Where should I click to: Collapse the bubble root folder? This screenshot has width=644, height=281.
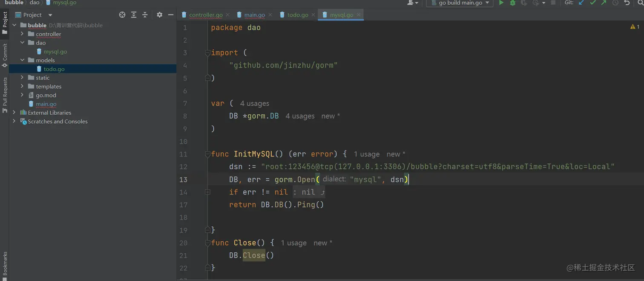coord(14,25)
